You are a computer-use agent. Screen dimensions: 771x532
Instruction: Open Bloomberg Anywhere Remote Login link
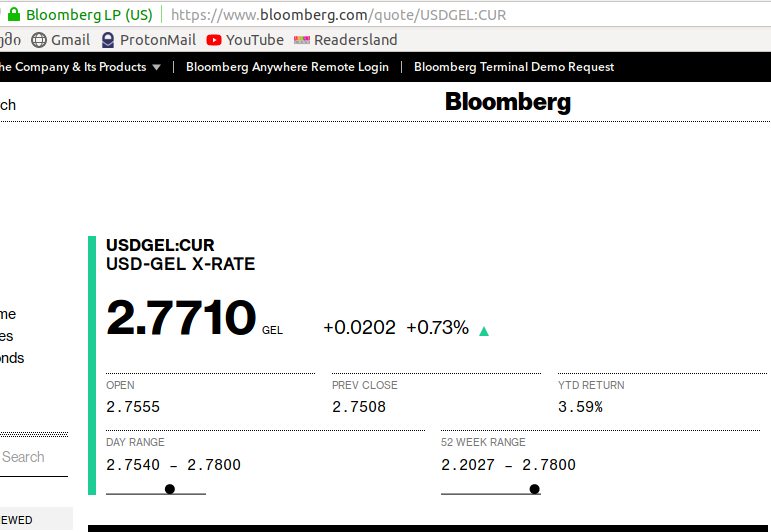[x=287, y=67]
